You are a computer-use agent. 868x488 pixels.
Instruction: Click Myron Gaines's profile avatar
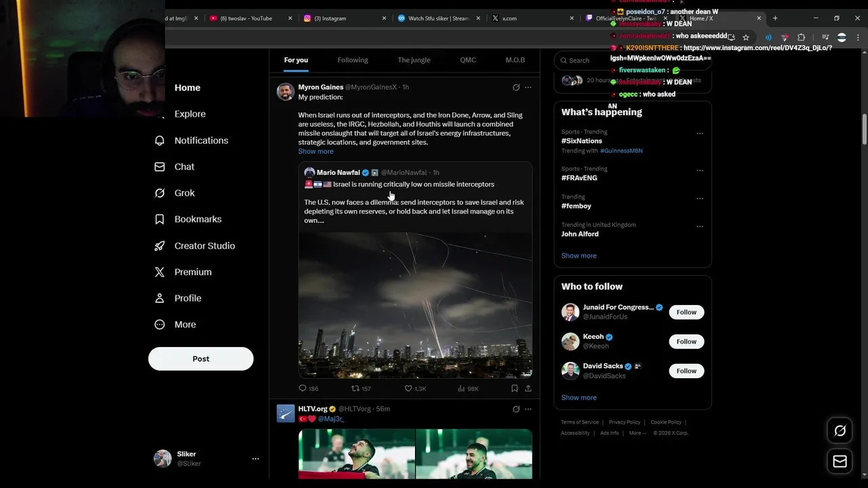pyautogui.click(x=285, y=91)
